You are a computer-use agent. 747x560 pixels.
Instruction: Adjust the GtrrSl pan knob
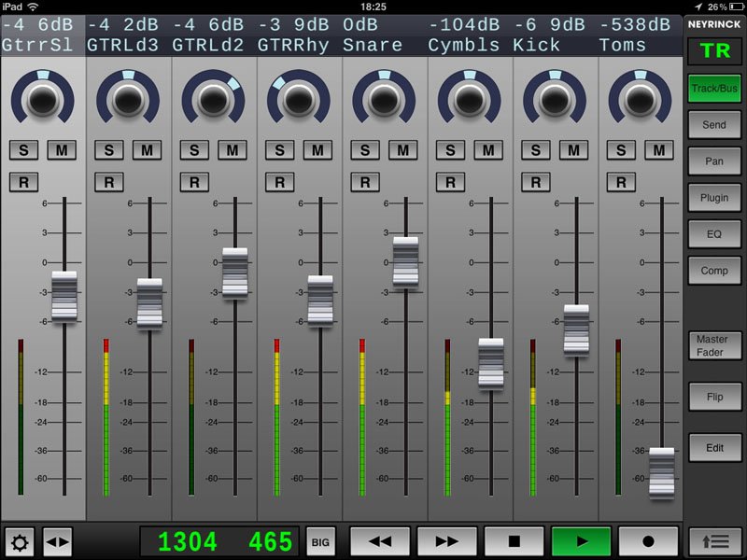pyautogui.click(x=42, y=100)
